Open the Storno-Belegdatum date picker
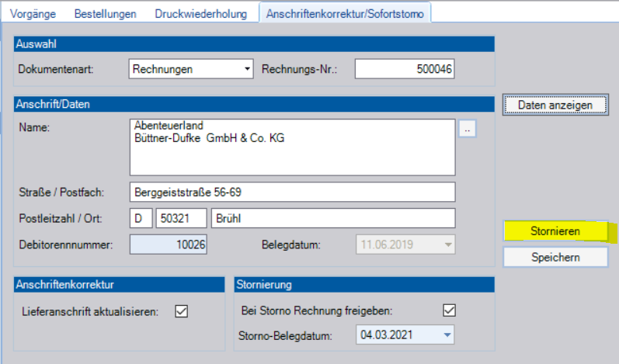 click(x=446, y=336)
